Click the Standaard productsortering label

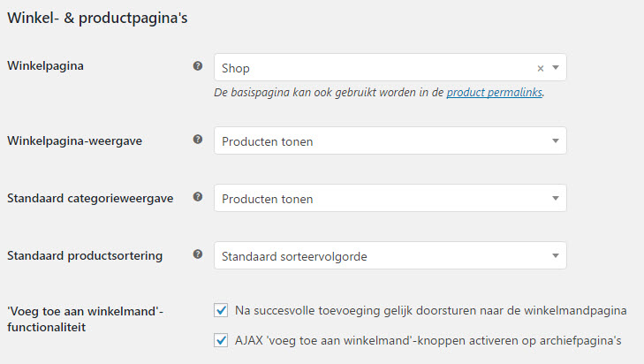coord(85,256)
